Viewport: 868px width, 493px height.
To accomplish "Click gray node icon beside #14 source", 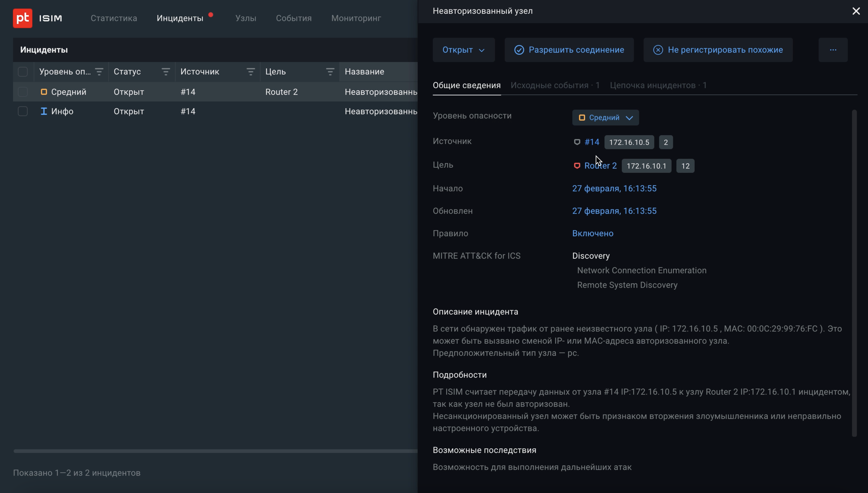I will (x=577, y=142).
